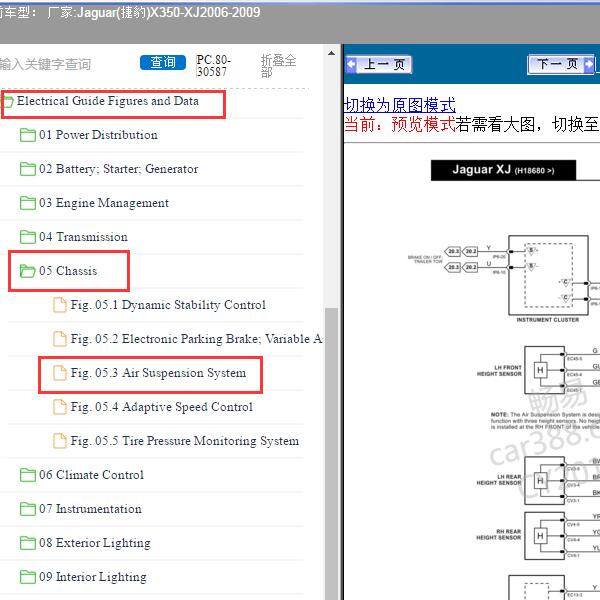Viewport: 600px width, 600px height.
Task: Click the 04 Transmission folder icon
Action: click(28, 237)
